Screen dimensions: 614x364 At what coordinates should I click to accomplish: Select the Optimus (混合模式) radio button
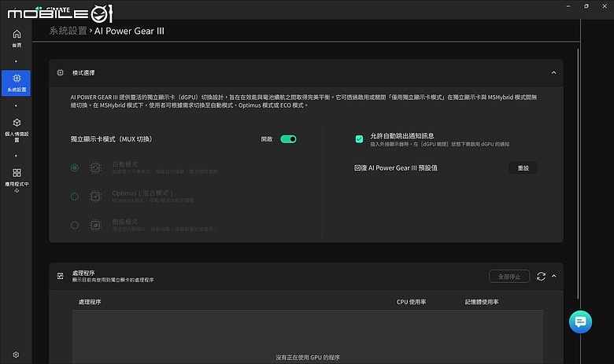coord(75,197)
